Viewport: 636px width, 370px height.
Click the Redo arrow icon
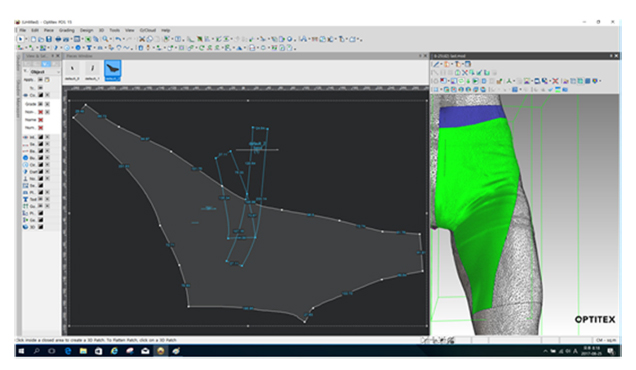[130, 39]
